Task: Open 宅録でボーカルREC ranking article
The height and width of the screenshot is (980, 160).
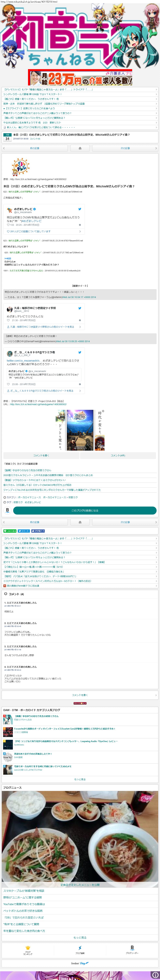Action: [x=43, y=766]
